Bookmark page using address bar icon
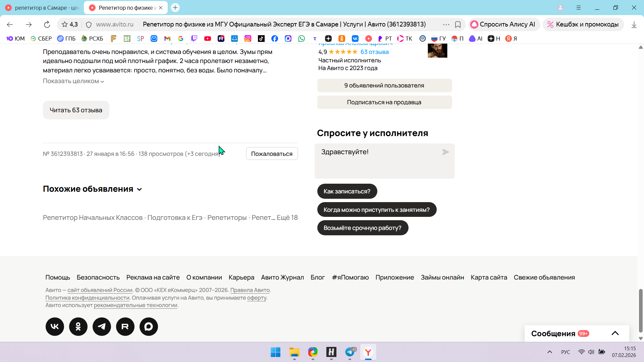The image size is (644, 362). click(x=458, y=24)
